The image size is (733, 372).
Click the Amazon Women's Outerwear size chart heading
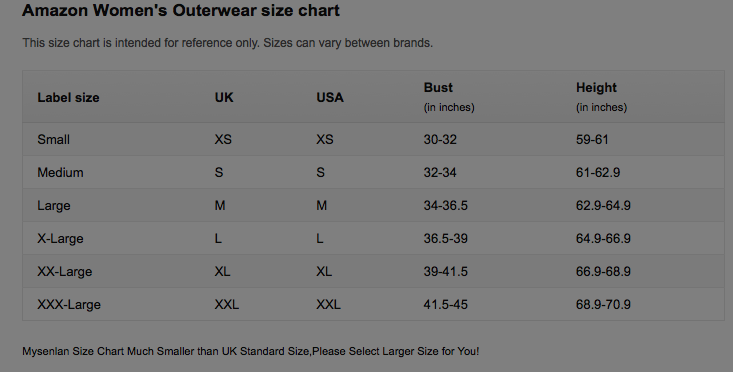coord(181,10)
